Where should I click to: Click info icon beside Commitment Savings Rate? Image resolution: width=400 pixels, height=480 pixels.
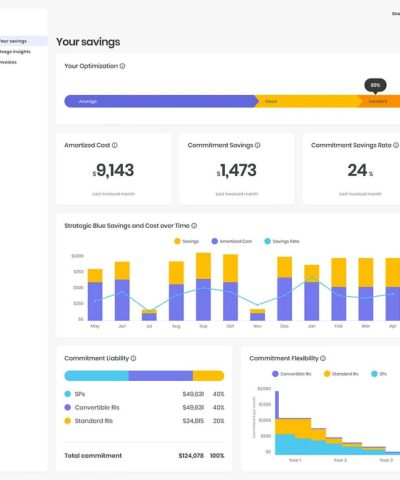(396, 145)
